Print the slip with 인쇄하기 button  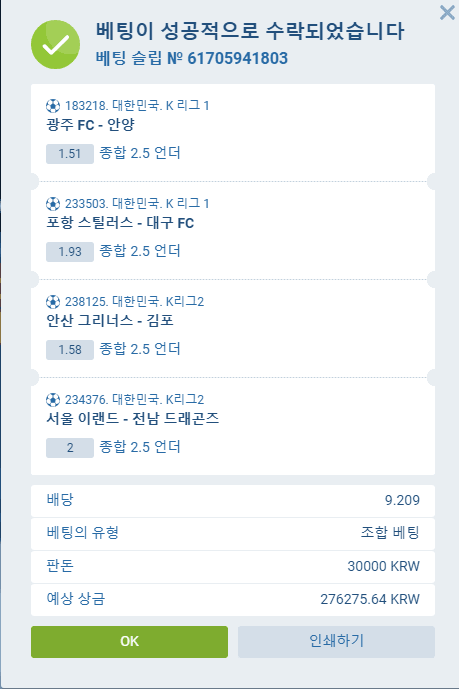(336, 642)
